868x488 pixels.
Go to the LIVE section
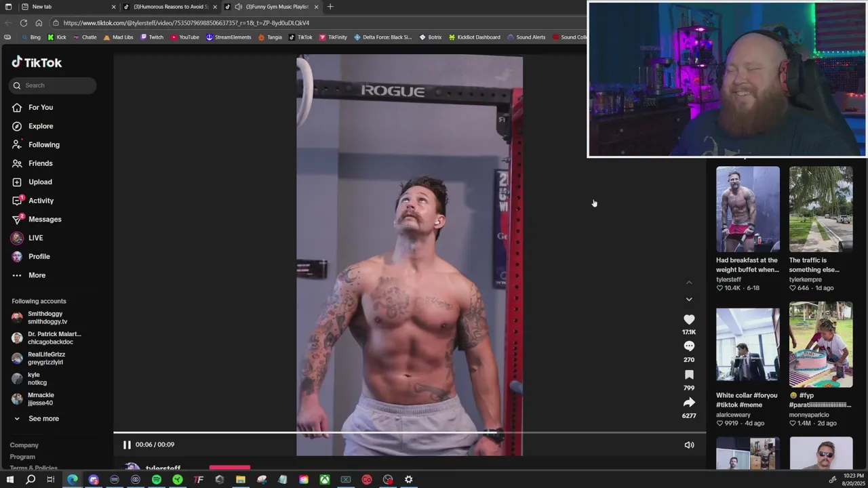coord(27,238)
